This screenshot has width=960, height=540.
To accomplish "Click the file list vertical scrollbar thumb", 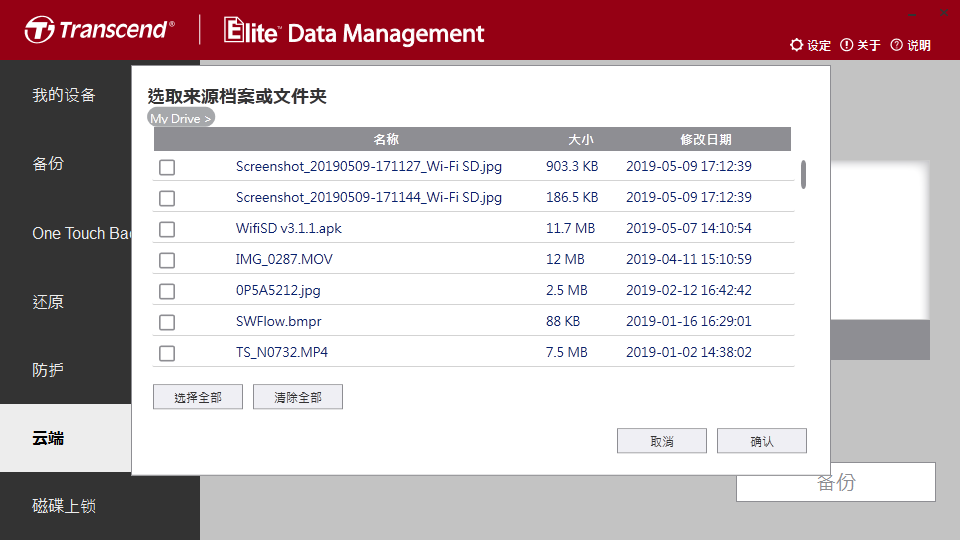I will coord(803,174).
